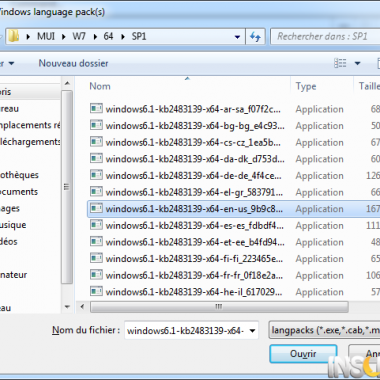Select the file windows6.1-kb2483139-x64-bg-bg_e4c93...

coord(195,126)
